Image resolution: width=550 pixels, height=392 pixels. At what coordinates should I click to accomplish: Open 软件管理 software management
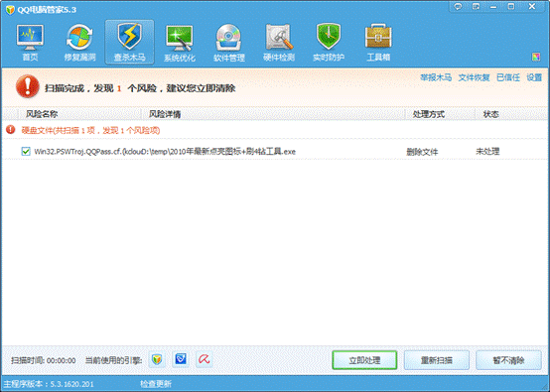(229, 43)
